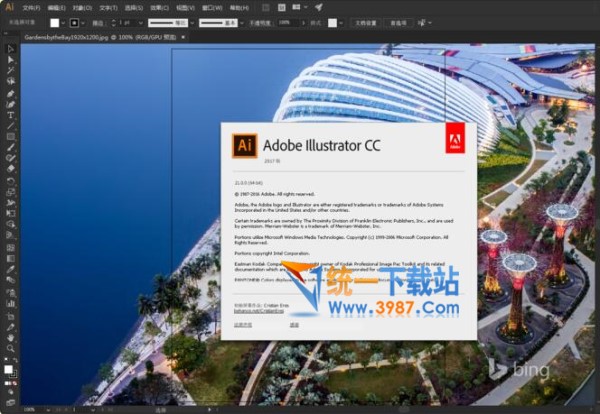600x414 pixels.
Task: Open the behance link in About dialog
Action: [x=259, y=311]
